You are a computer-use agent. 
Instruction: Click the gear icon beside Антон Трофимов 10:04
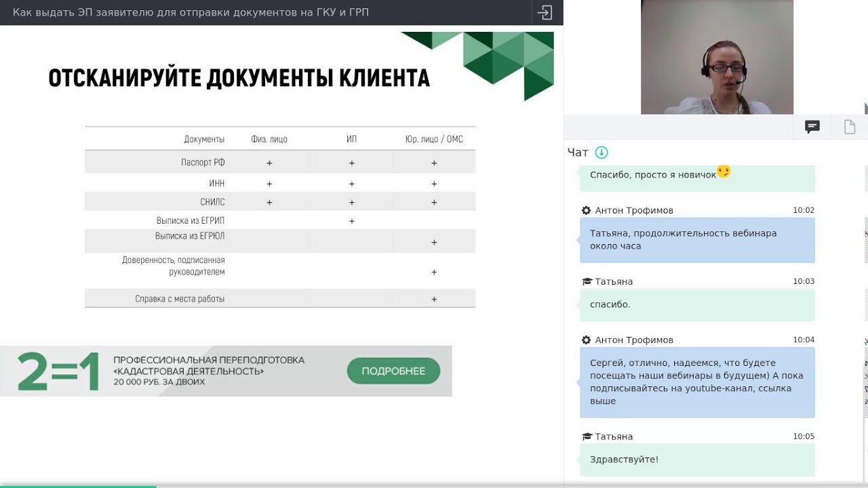pyautogui.click(x=587, y=340)
